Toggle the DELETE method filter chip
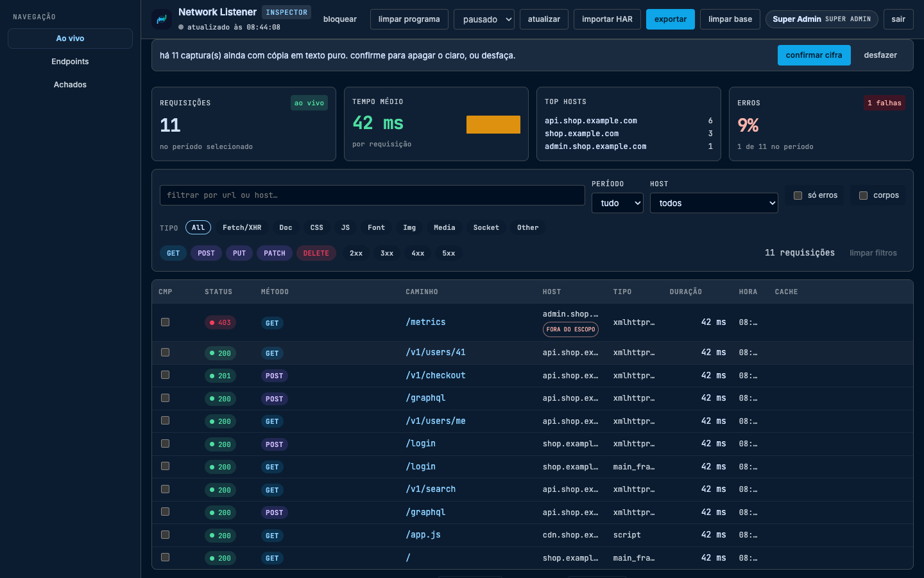Image resolution: width=924 pixels, height=578 pixels. click(x=316, y=253)
